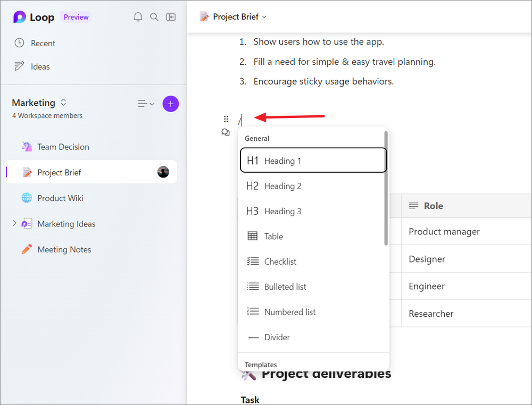
Task: Click the Product manager cell
Action: (467, 232)
